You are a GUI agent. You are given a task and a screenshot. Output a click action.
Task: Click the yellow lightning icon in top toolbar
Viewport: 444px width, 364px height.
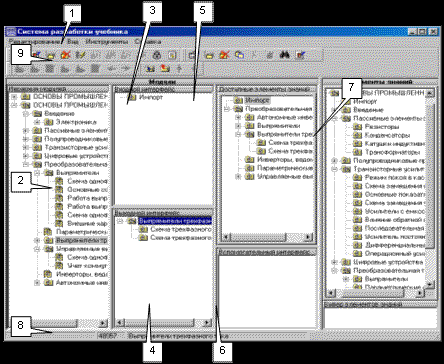(80, 55)
